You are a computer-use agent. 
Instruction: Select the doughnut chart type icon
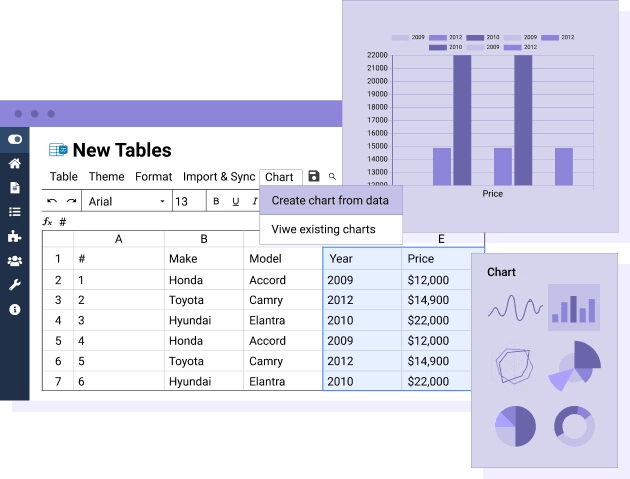tap(575, 426)
